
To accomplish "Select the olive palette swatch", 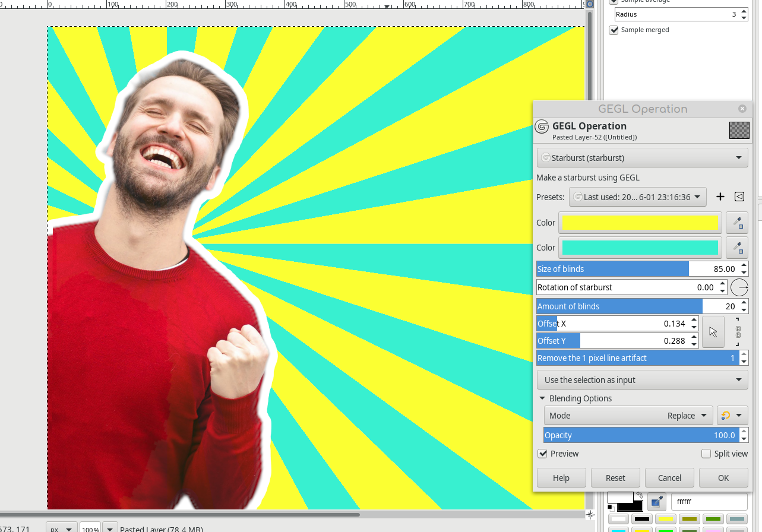I will tap(689, 520).
